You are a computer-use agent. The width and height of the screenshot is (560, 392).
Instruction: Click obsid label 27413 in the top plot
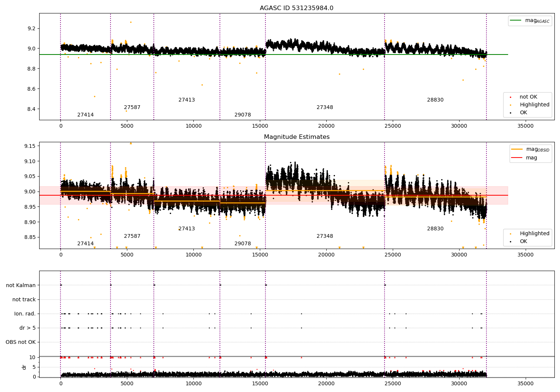point(187,100)
